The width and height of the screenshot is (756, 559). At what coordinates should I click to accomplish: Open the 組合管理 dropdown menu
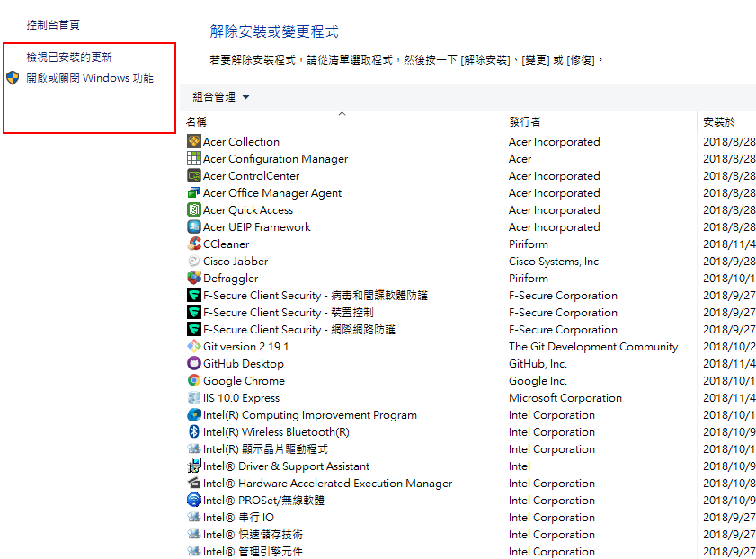pos(221,97)
